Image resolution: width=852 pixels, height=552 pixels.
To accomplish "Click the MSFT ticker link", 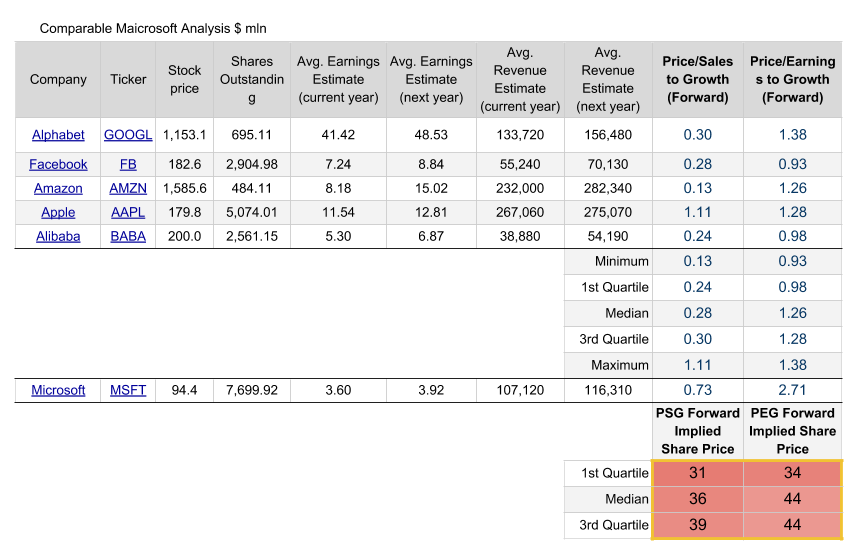I will coord(128,390).
